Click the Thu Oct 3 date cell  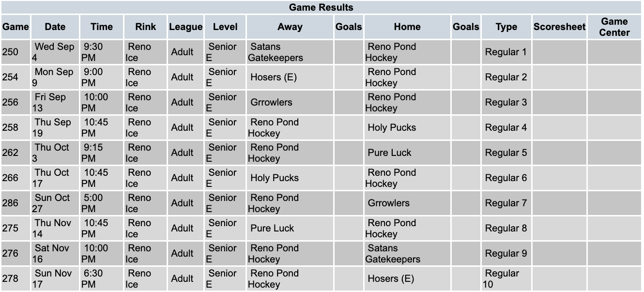coord(52,153)
